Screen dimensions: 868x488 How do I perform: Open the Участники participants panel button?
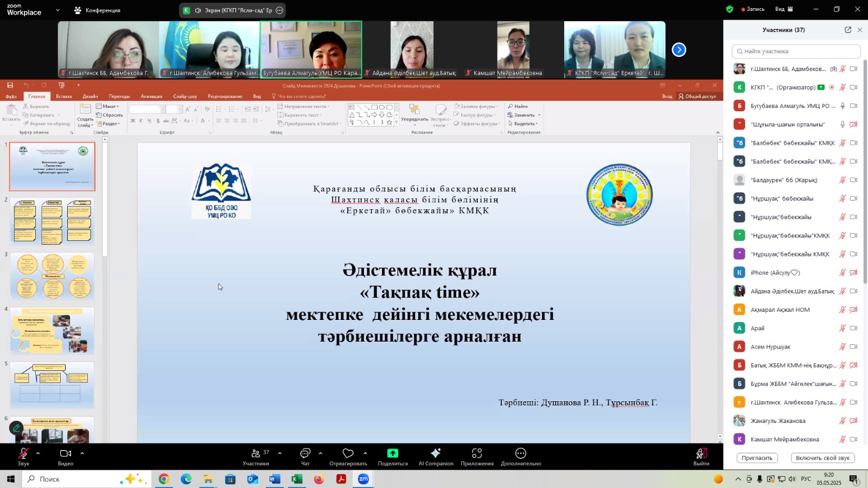(256, 457)
